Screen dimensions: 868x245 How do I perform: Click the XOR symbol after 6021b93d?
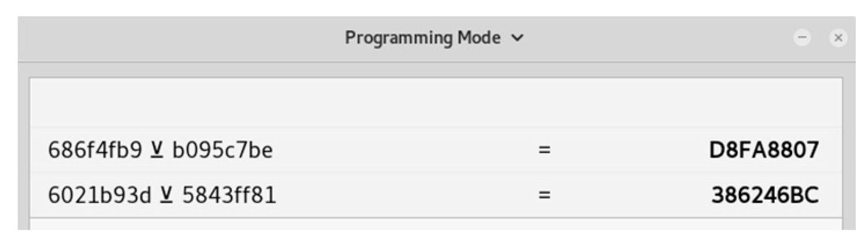click(167, 196)
